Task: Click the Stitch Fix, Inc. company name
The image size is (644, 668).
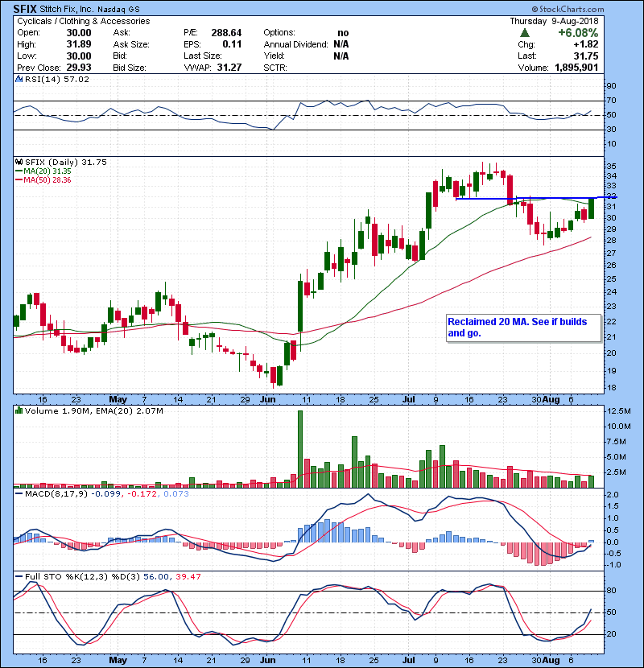Action: (66, 9)
